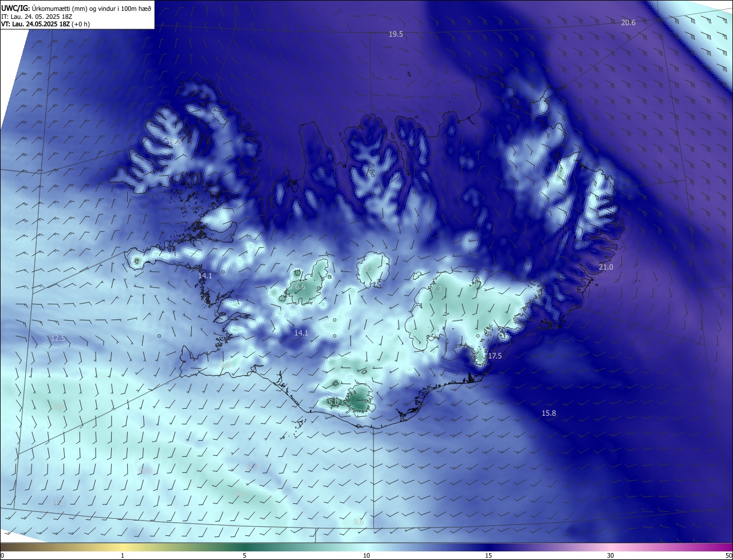The image size is (733, 560).
Task: Click the 1 tick on the color scale
Action: pos(123,555)
